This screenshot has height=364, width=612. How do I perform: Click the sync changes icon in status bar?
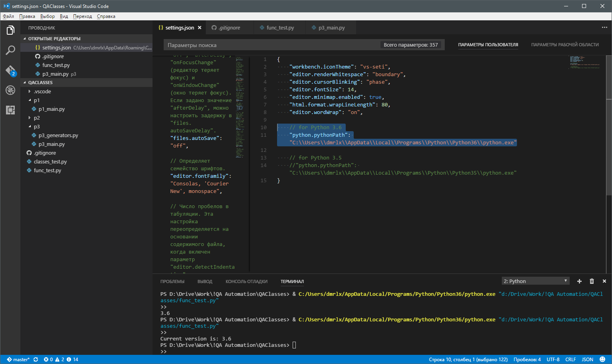36,359
